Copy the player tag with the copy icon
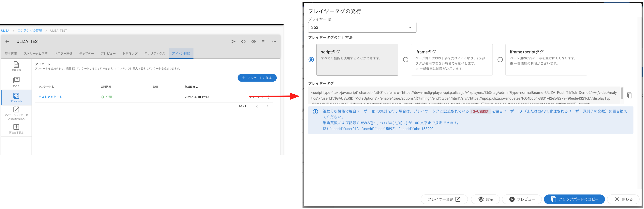Image resolution: width=644 pixels, height=209 pixels. [629, 95]
